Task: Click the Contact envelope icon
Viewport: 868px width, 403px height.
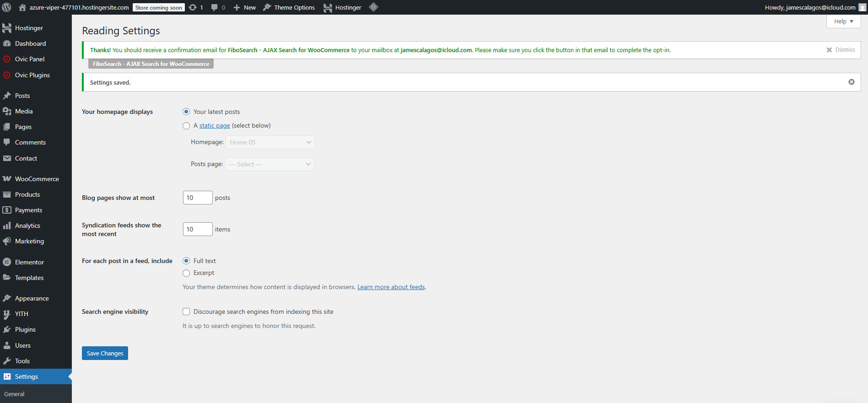Action: [7, 158]
